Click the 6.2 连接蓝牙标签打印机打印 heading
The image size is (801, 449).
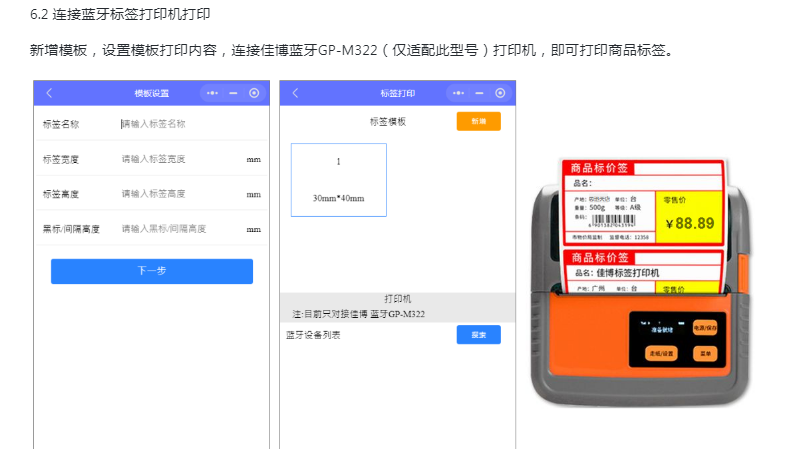120,14
